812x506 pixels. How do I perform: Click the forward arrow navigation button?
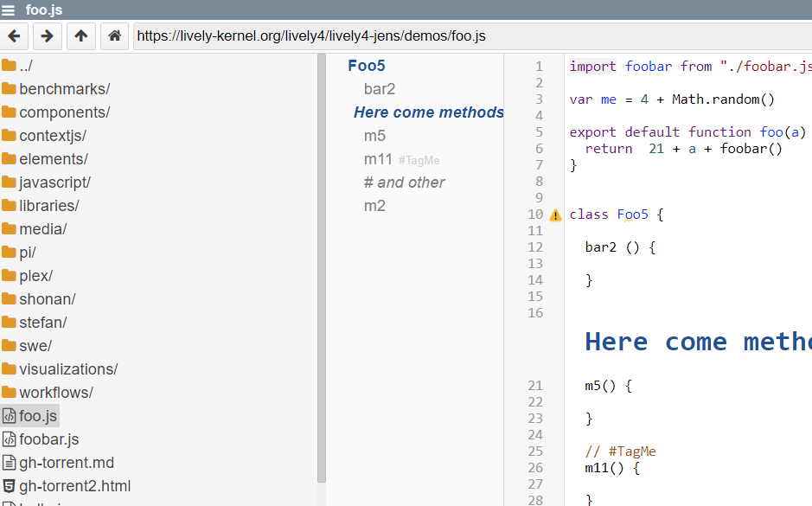pos(48,36)
